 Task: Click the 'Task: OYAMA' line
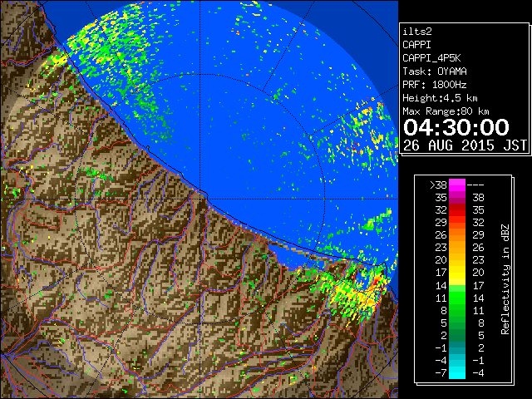pyautogui.click(x=435, y=71)
